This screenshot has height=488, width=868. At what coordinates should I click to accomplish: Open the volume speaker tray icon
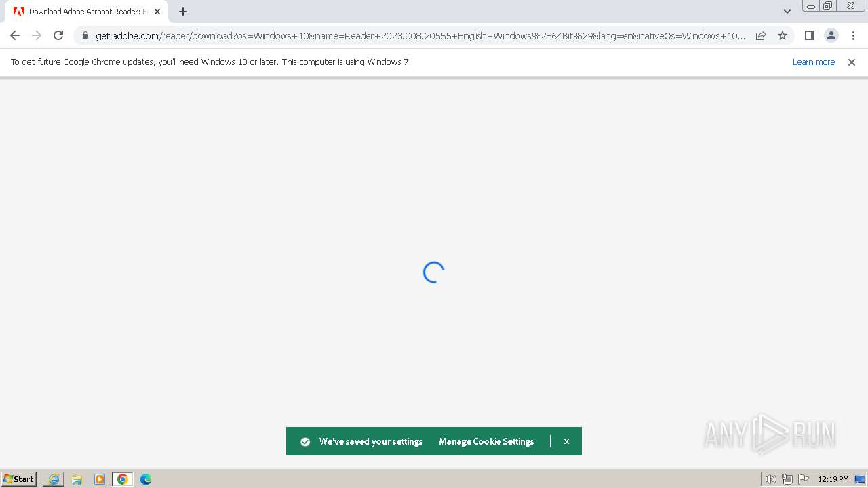pyautogui.click(x=770, y=479)
